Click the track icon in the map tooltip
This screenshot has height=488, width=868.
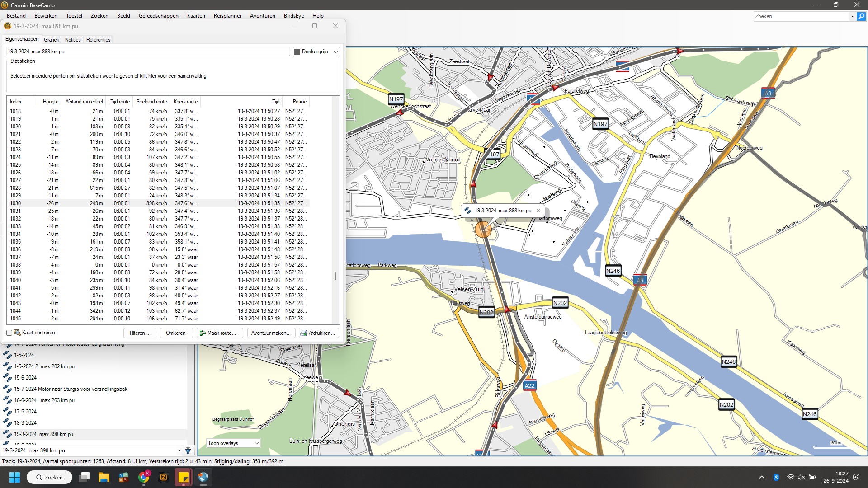coord(468,211)
